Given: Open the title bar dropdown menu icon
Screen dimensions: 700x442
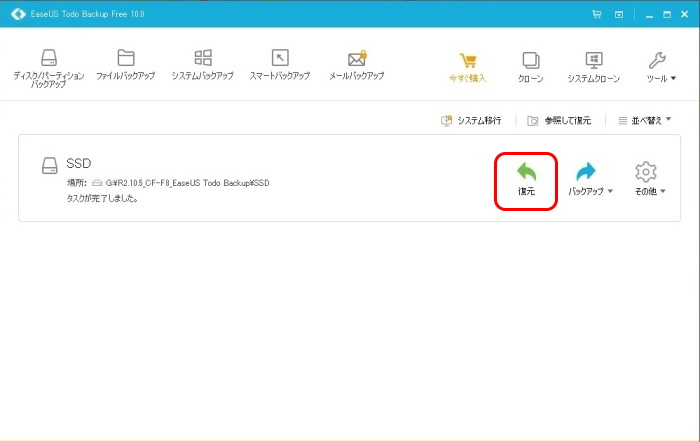Looking at the screenshot, I should pos(619,15).
